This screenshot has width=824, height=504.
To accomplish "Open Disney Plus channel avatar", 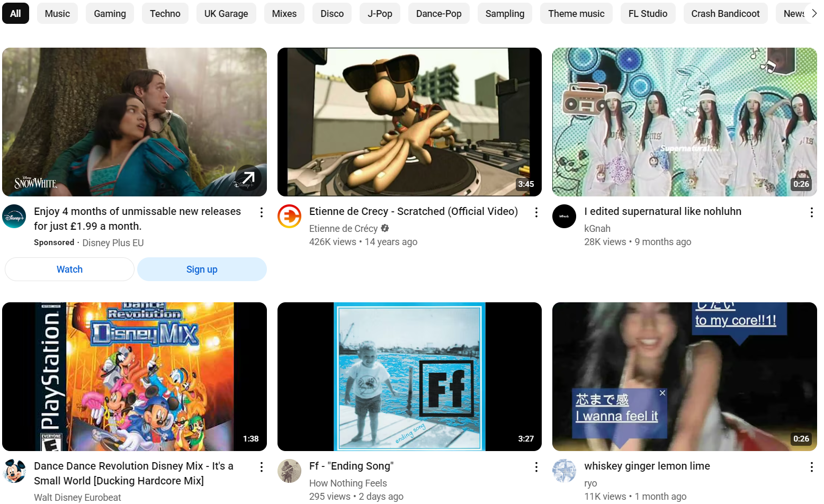I will [x=14, y=217].
